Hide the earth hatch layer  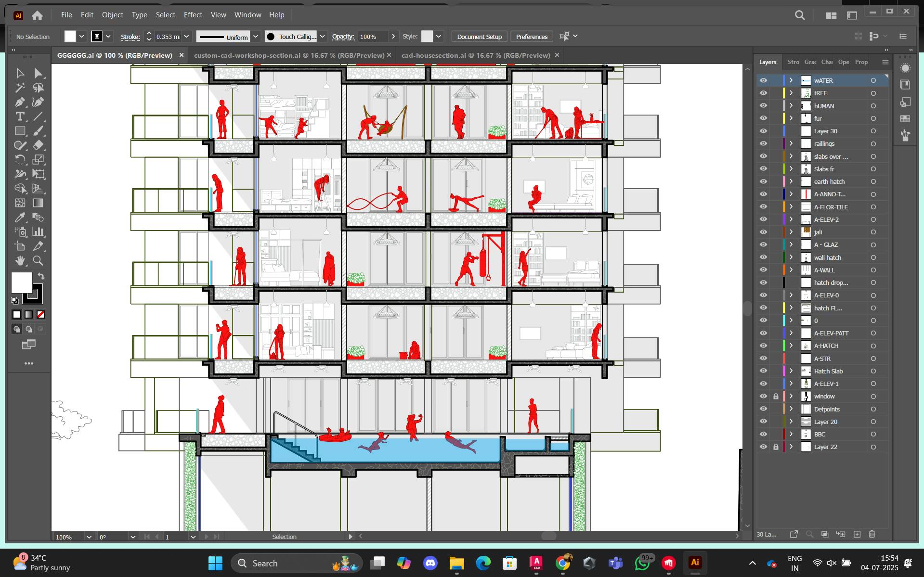click(x=763, y=181)
